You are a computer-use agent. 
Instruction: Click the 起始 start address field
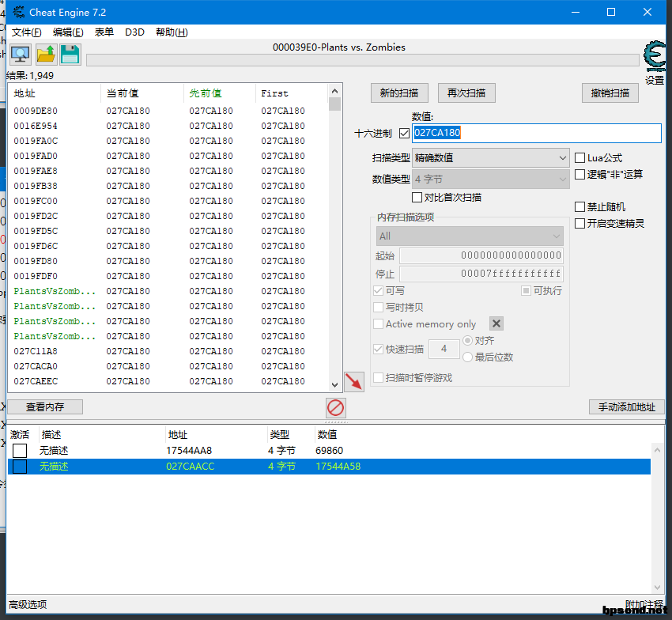point(481,255)
